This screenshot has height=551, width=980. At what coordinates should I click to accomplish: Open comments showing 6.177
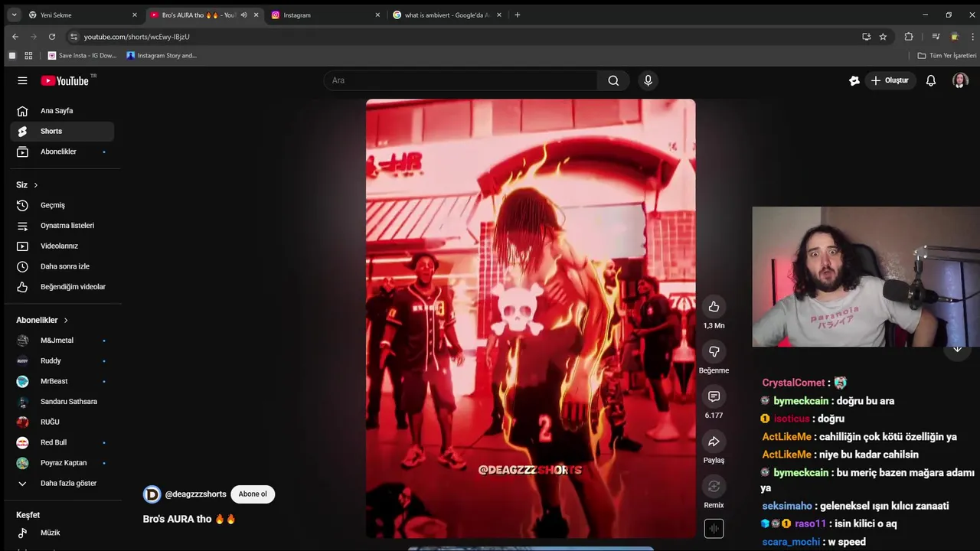click(714, 396)
